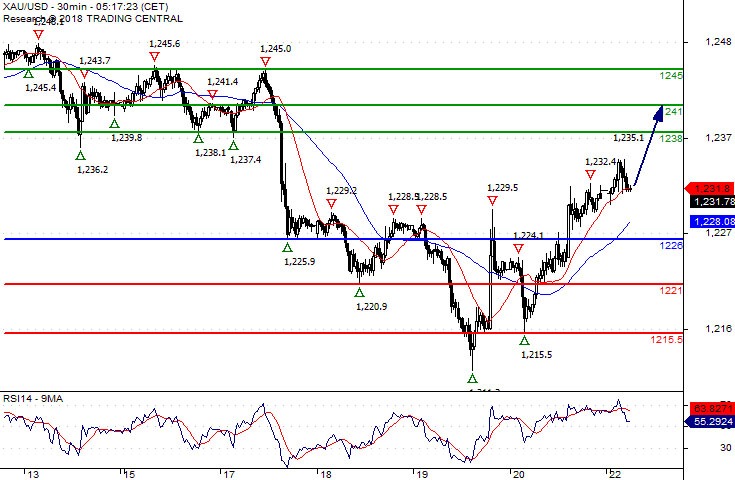Select the red marker below 1,229.2
This screenshot has height=480, width=735.
coord(331,204)
